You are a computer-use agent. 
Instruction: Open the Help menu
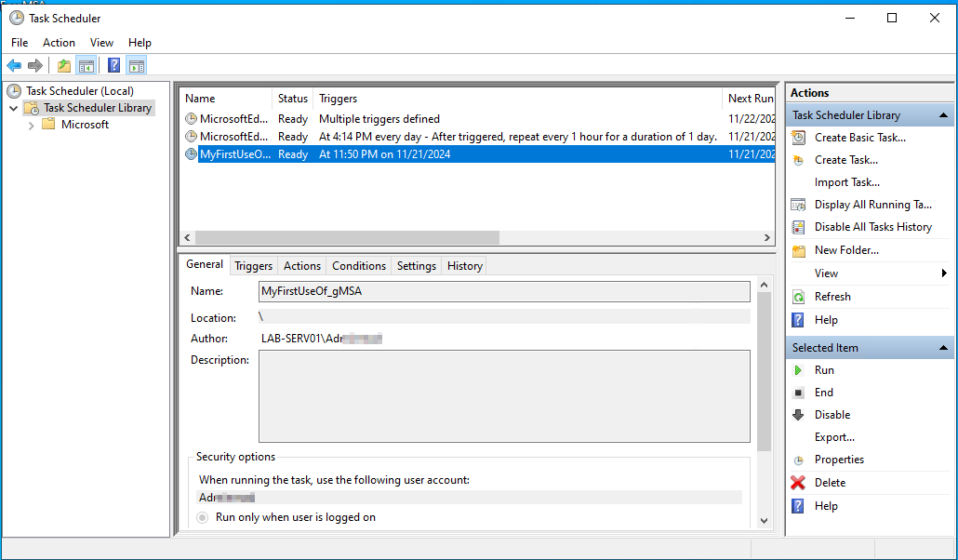[x=140, y=43]
